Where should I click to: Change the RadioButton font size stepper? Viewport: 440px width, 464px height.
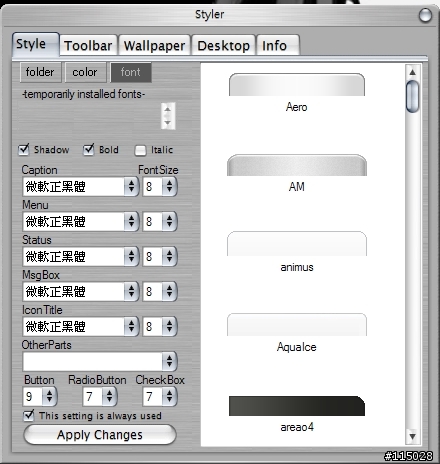[x=109, y=396]
